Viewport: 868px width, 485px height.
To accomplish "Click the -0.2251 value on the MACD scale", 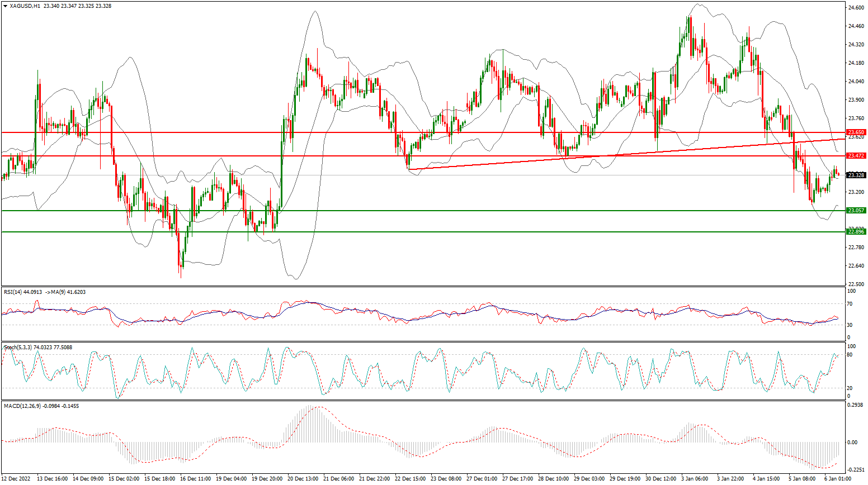I will [x=857, y=470].
